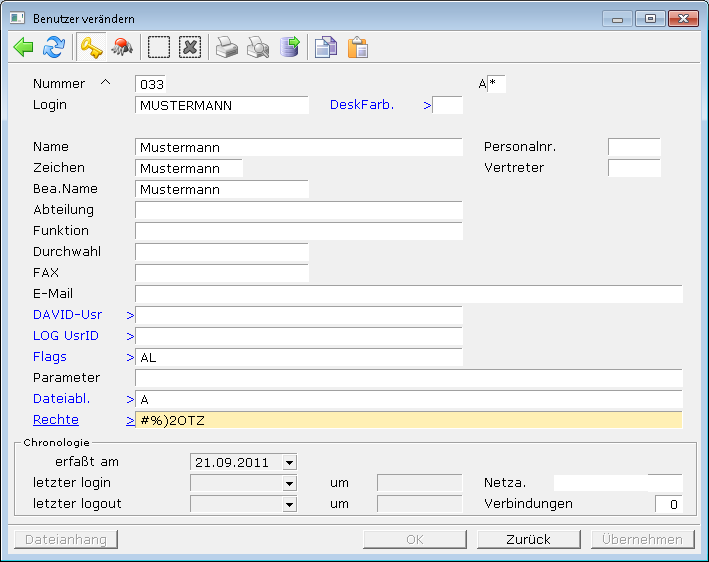Click the E-Mail input field

pos(408,294)
